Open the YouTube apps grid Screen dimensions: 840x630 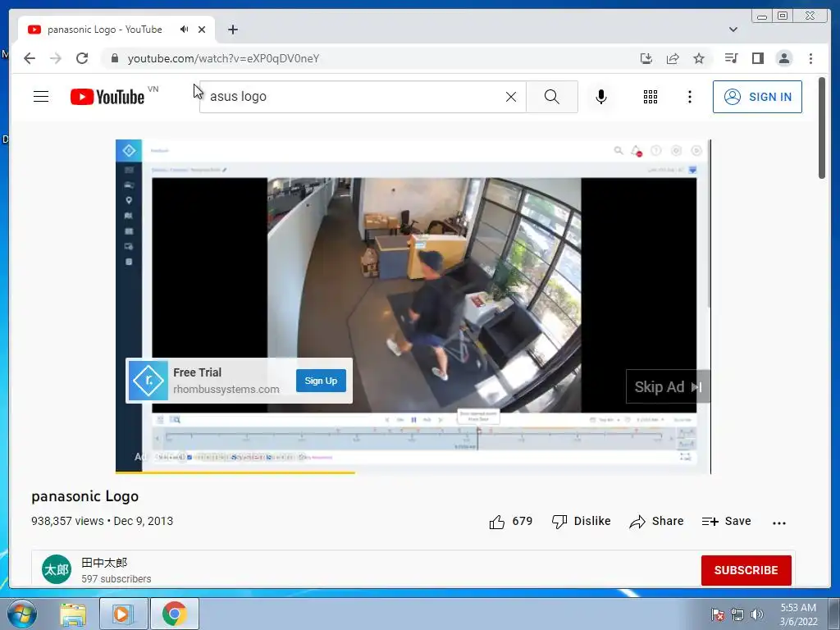651,97
